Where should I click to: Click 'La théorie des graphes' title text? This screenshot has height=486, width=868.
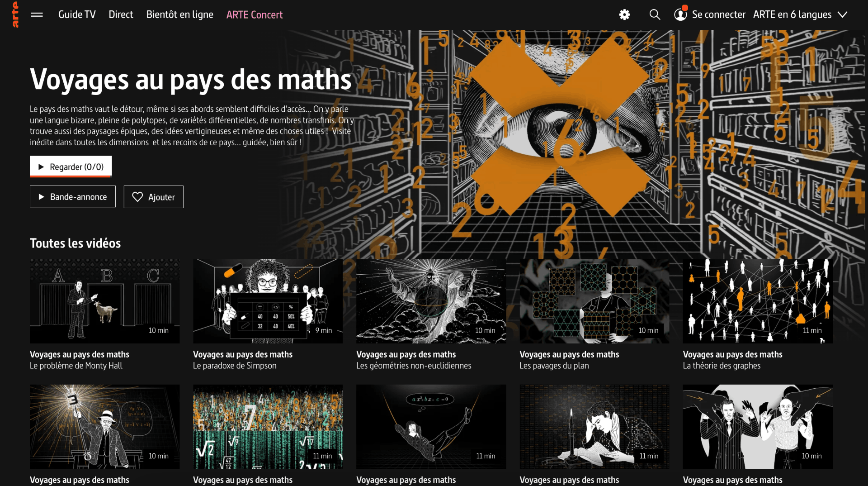[x=722, y=366]
